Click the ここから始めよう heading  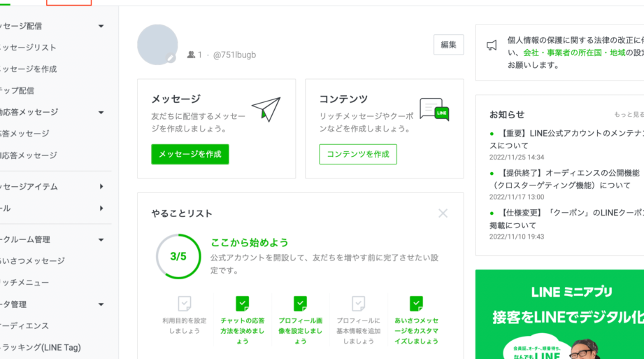click(x=250, y=243)
